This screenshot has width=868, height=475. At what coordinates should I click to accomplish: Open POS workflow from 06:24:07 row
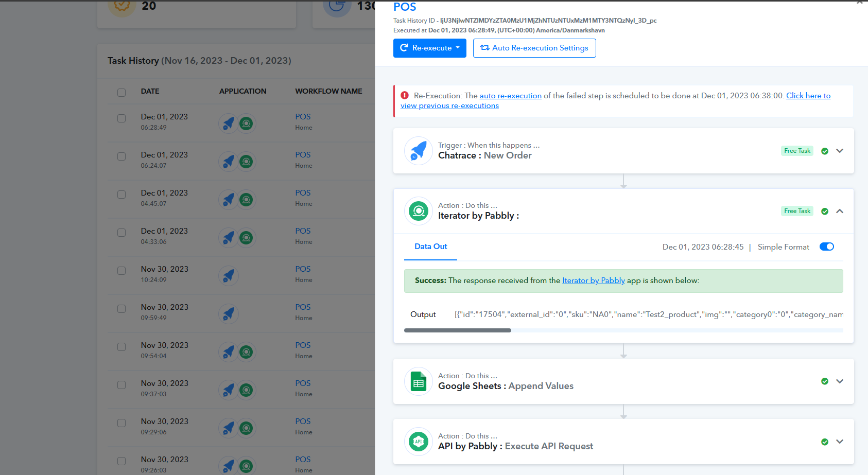click(303, 155)
